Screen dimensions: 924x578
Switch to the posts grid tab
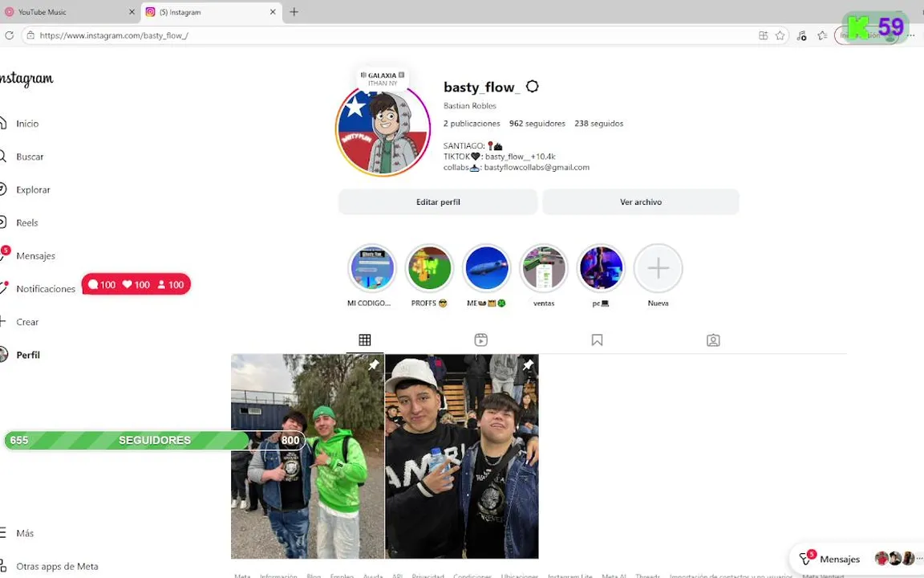365,340
